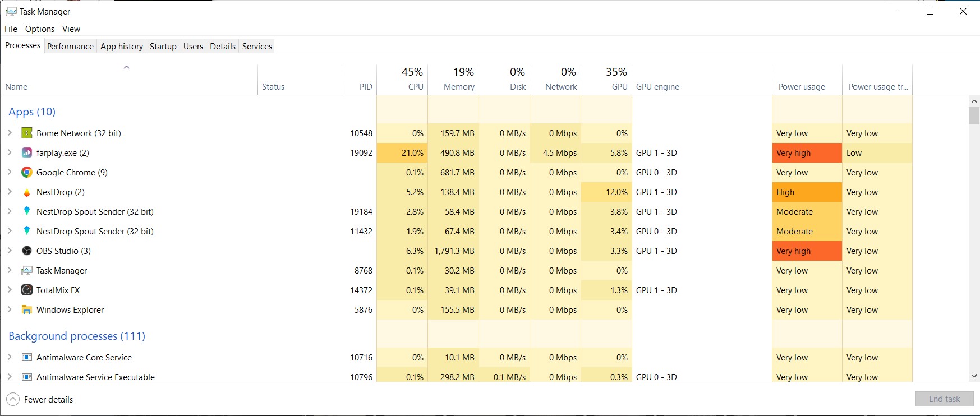Sort by the PID column header
This screenshot has width=980, height=416.
coord(359,80)
